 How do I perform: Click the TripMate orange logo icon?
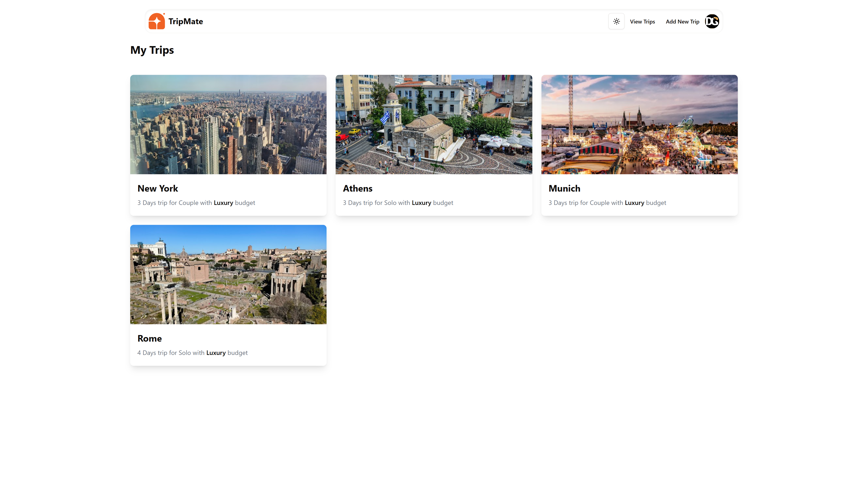click(x=157, y=21)
